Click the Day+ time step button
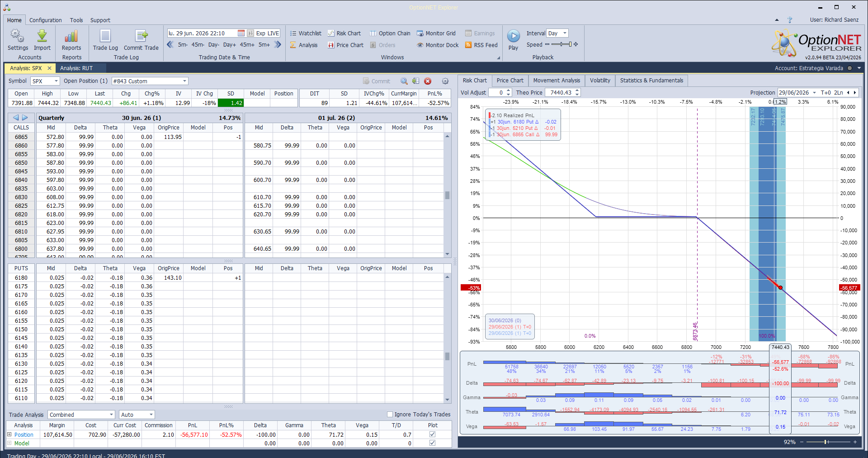868x458 pixels. [230, 45]
